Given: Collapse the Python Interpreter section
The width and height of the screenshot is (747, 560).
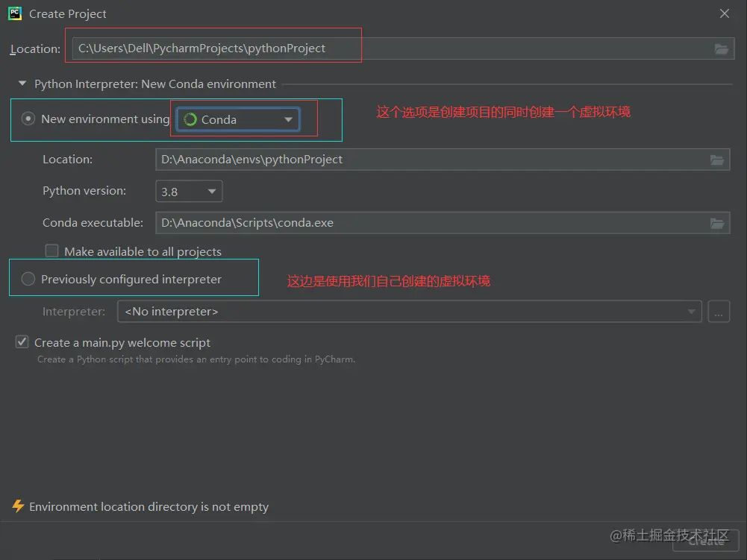Looking at the screenshot, I should point(22,84).
